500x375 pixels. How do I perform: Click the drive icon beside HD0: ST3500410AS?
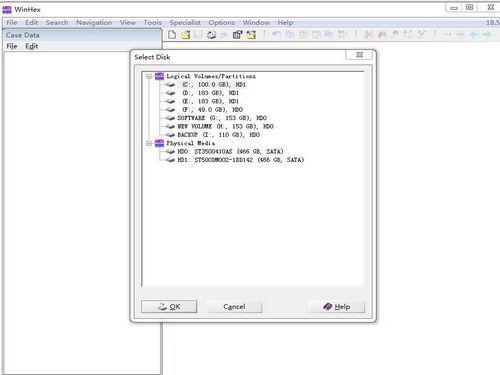coord(170,152)
